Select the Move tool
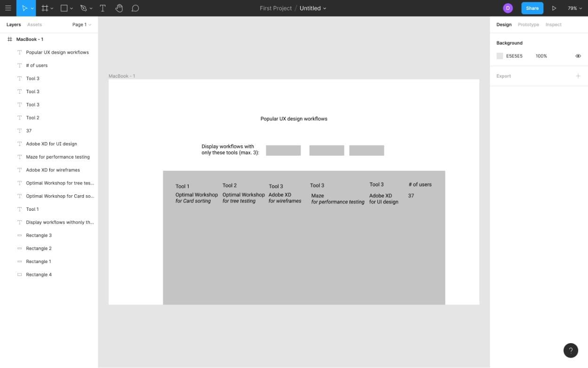 click(x=24, y=8)
